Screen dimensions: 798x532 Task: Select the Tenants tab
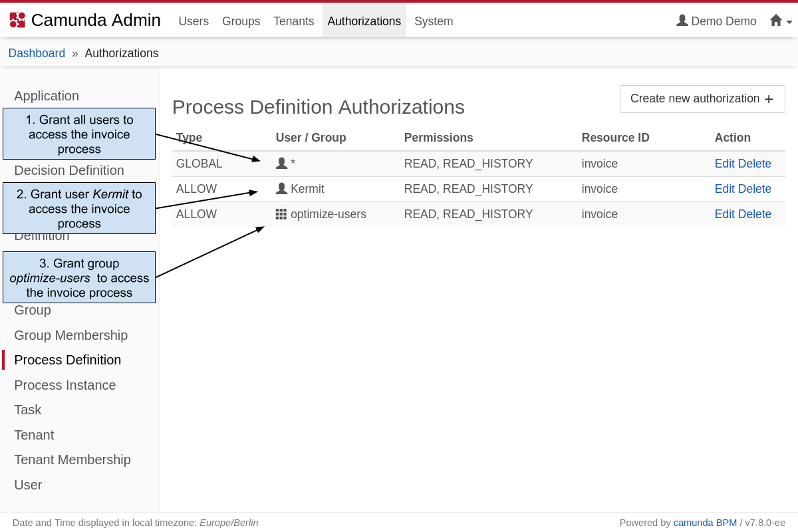tap(293, 21)
